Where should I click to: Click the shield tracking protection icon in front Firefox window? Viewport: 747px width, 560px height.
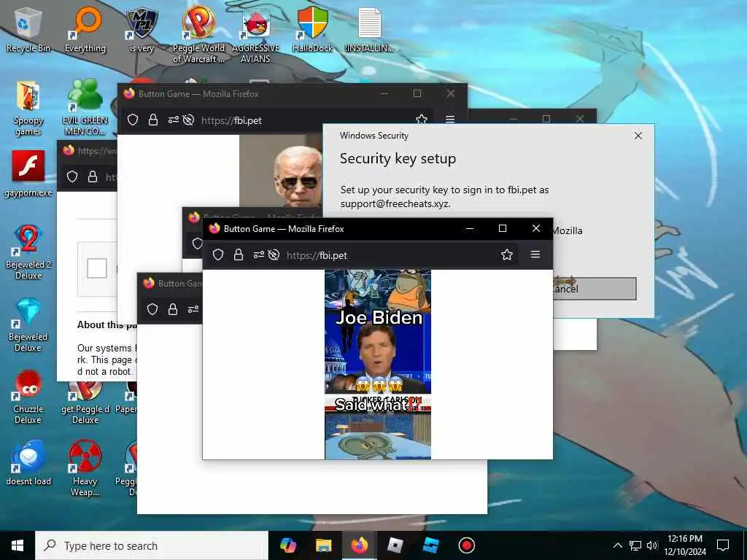click(218, 254)
